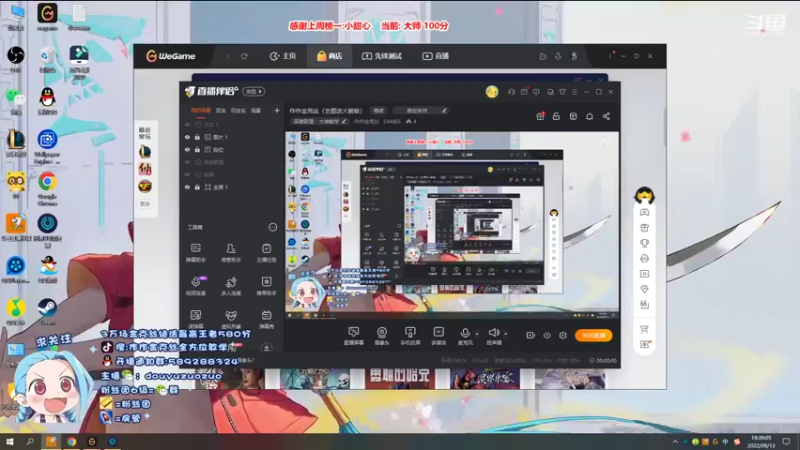Click 修改 beside the stream title
Image resolution: width=800 pixels, height=450 pixels.
[x=379, y=111]
